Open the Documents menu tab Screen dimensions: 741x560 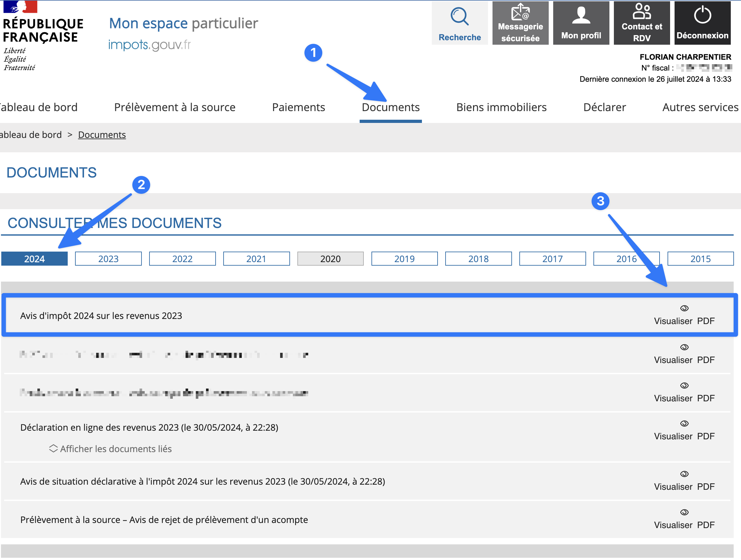tap(391, 107)
